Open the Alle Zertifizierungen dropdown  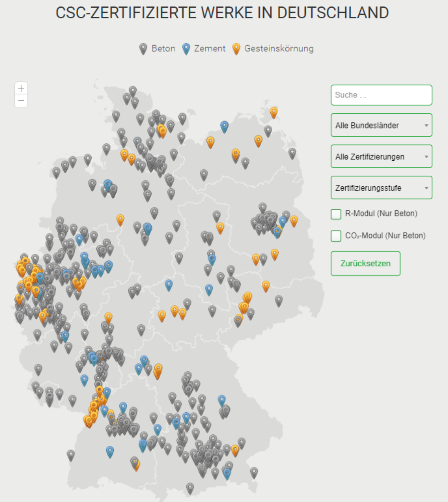click(381, 156)
